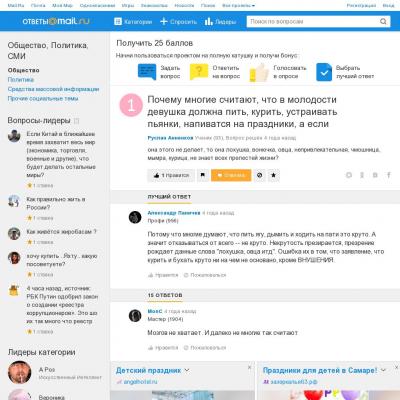Image resolution: width=400 pixels, height=400 pixels.
Task: Go to Почта in top menu
Action: (x=38, y=6)
